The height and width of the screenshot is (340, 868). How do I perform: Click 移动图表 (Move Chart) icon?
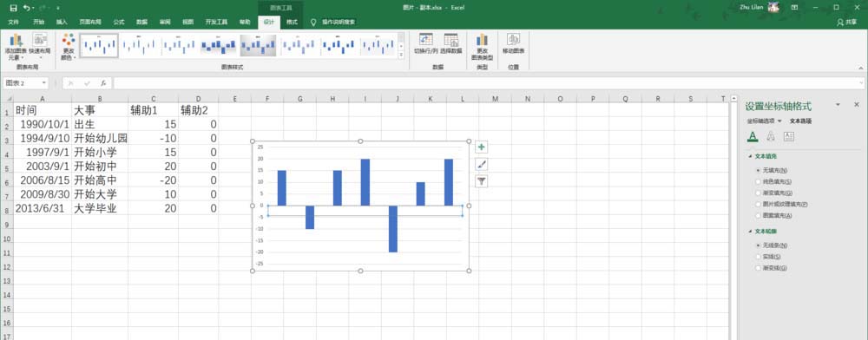(513, 39)
